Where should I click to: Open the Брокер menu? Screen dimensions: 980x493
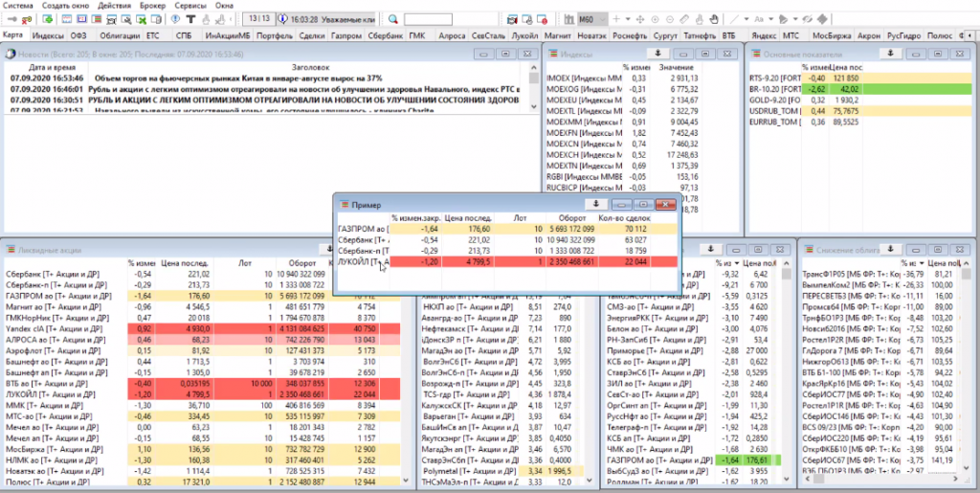[151, 6]
